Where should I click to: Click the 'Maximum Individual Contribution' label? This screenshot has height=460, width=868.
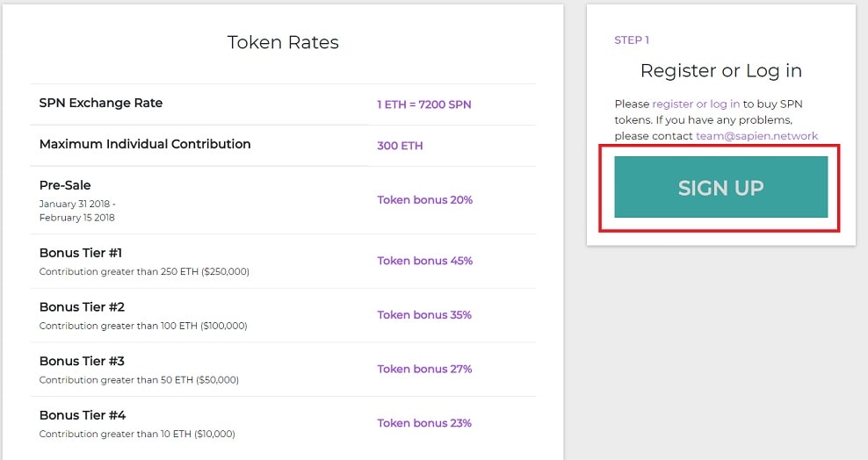[x=145, y=144]
